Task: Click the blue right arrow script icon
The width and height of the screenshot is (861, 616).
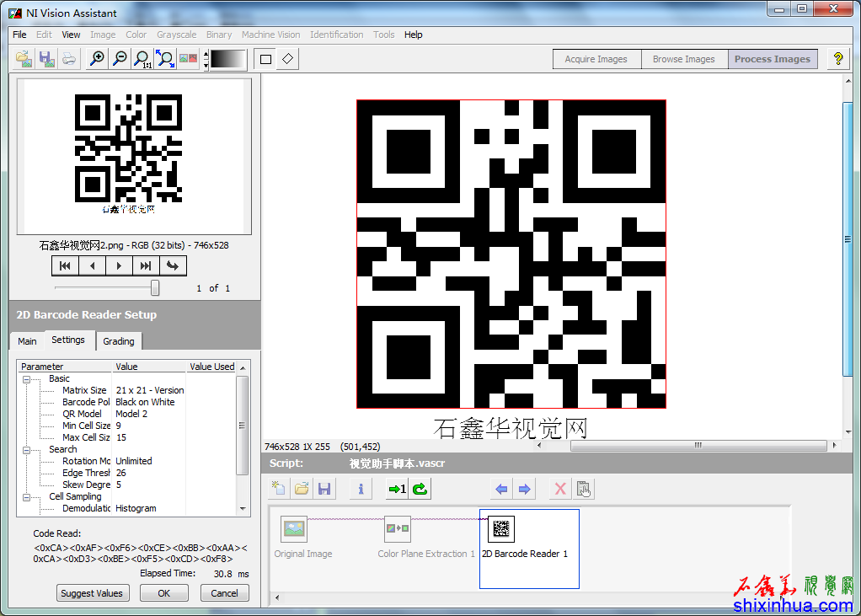Action: 524,489
